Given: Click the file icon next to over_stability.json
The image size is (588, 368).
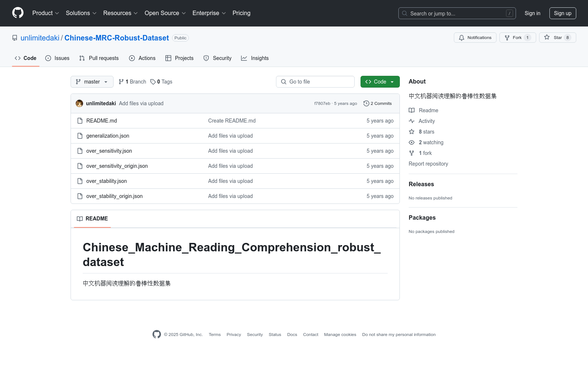Looking at the screenshot, I should (x=80, y=181).
